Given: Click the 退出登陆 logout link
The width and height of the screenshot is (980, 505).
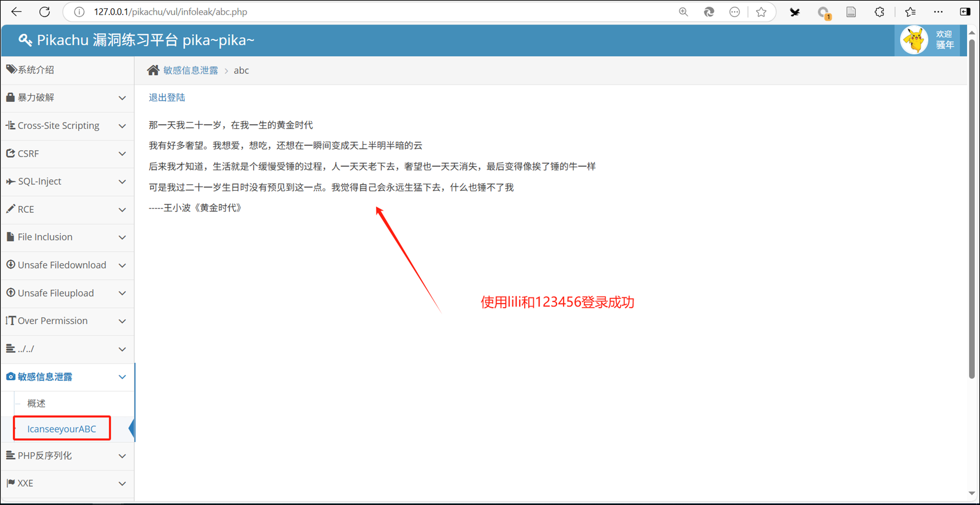Looking at the screenshot, I should (x=167, y=98).
